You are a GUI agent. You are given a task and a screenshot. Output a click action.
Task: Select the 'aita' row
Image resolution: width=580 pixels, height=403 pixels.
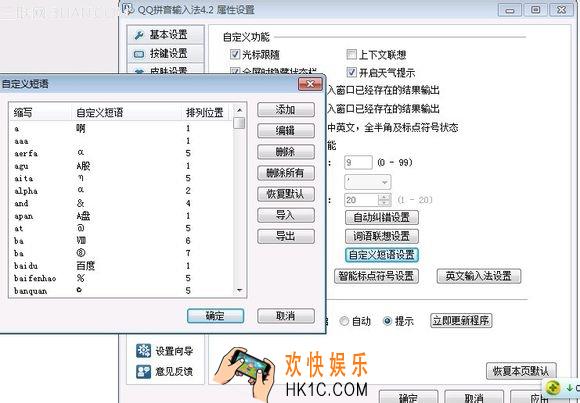tap(122, 178)
